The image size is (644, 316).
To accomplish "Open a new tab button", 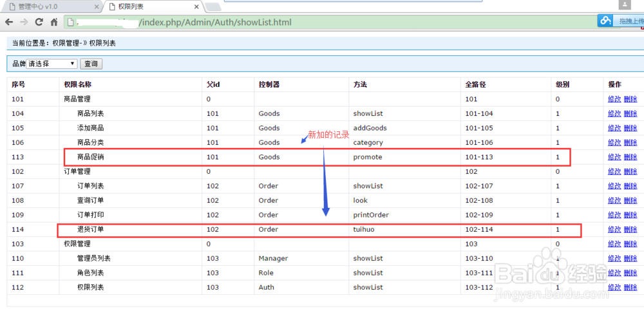I will pos(213,7).
